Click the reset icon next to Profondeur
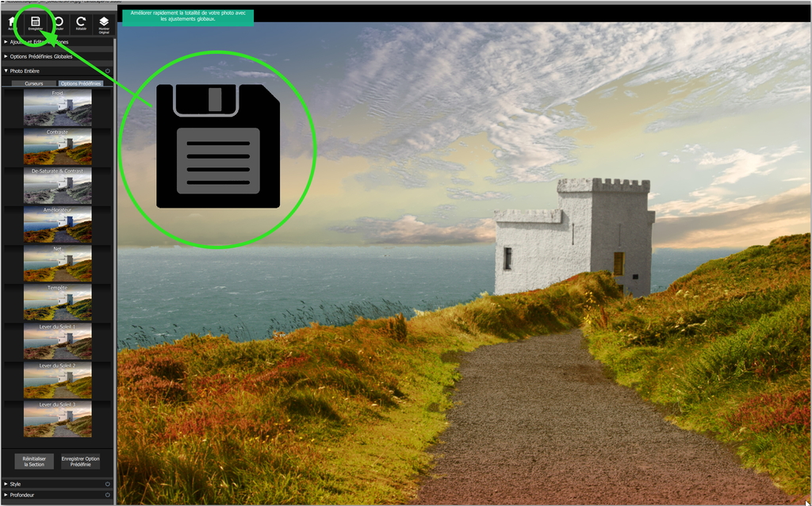This screenshot has width=812, height=506. (x=107, y=495)
